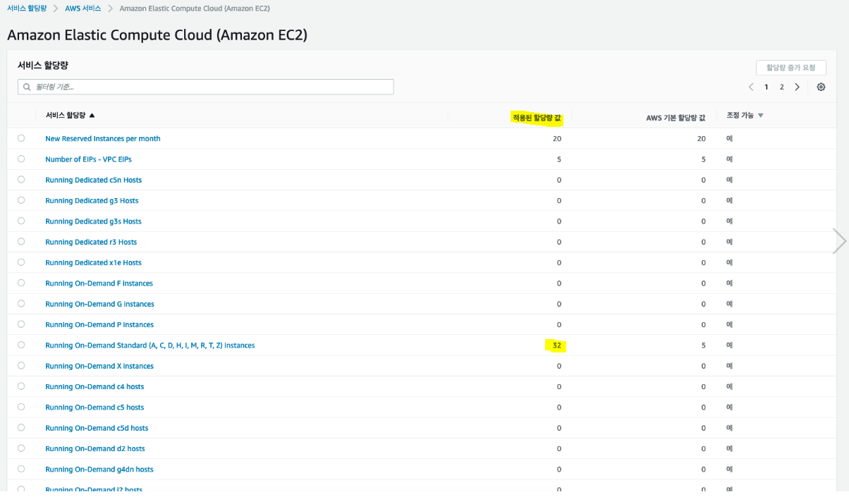Open Running Dedicated c5n Hosts link
This screenshot has width=849, height=504.
[93, 180]
